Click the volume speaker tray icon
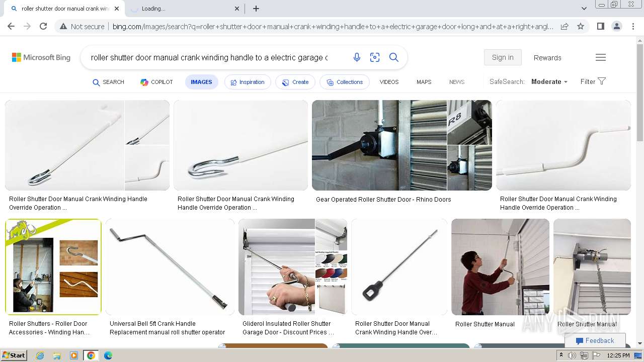 pos(573,355)
